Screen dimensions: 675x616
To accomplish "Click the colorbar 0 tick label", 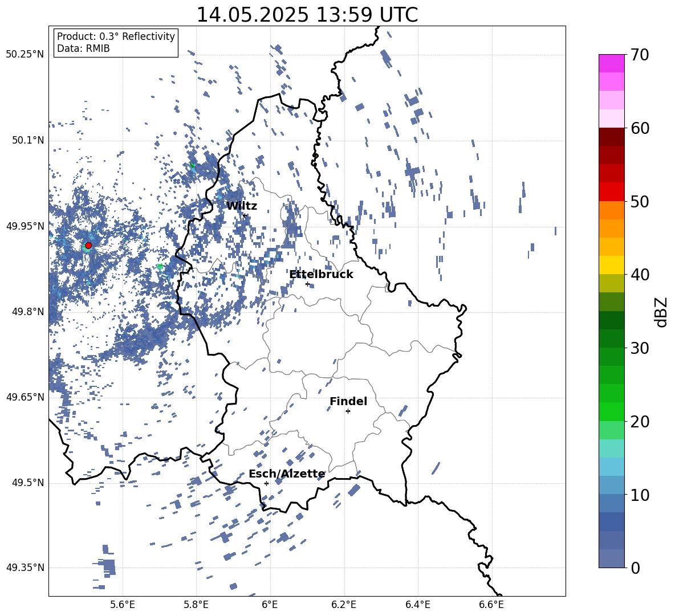I will click(636, 568).
